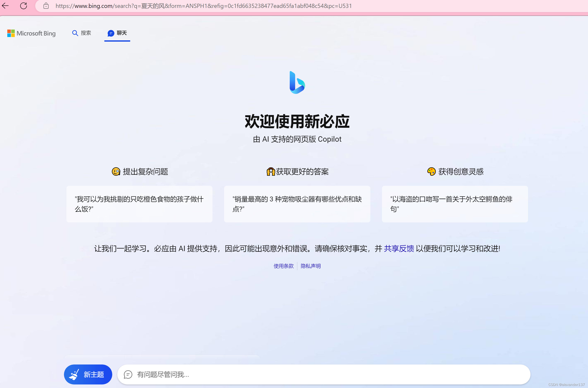Click the 获得创意灵感 palette emoji
Viewport: 588px width, 388px height.
click(x=431, y=171)
